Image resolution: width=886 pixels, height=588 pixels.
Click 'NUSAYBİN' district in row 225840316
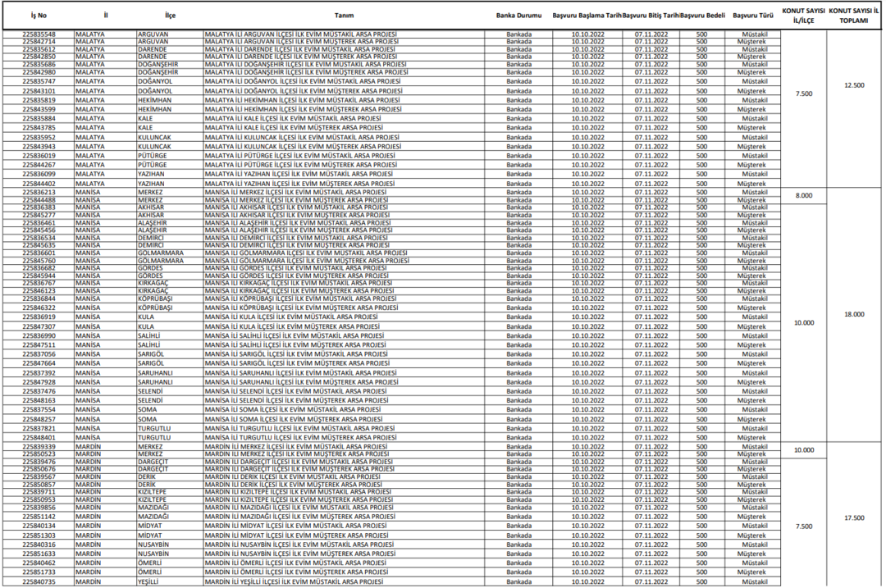point(153,545)
